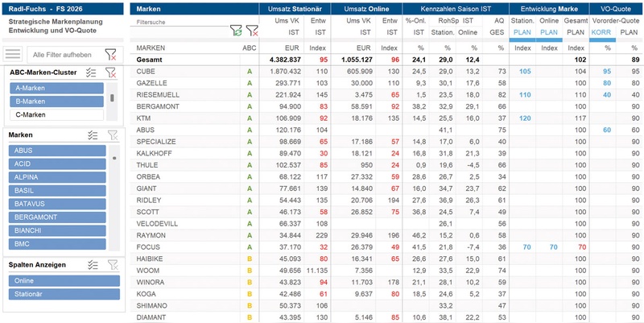Click the ABC column header
The height and width of the screenshot is (323, 644).
pos(249,48)
